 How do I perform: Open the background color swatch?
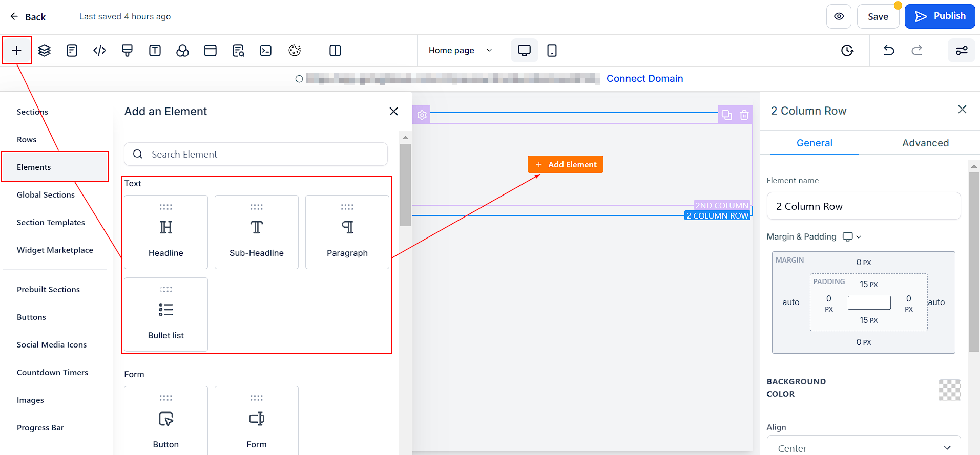coord(949,390)
